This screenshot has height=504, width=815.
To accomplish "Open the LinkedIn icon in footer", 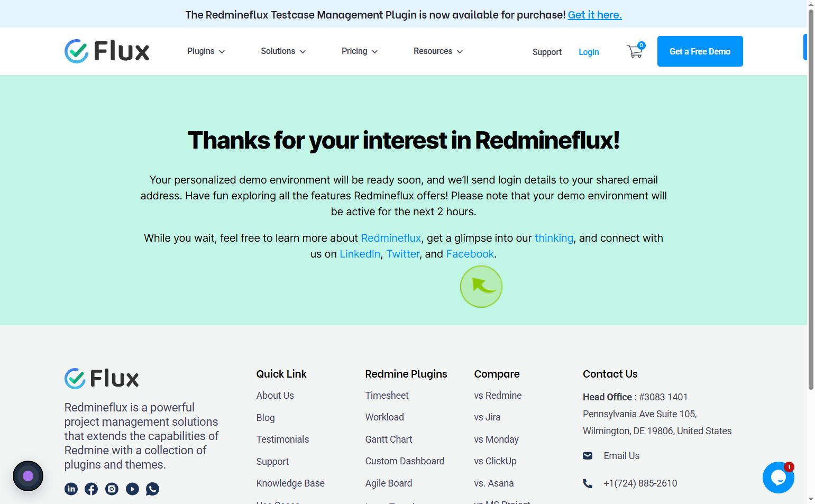I will coord(71,489).
